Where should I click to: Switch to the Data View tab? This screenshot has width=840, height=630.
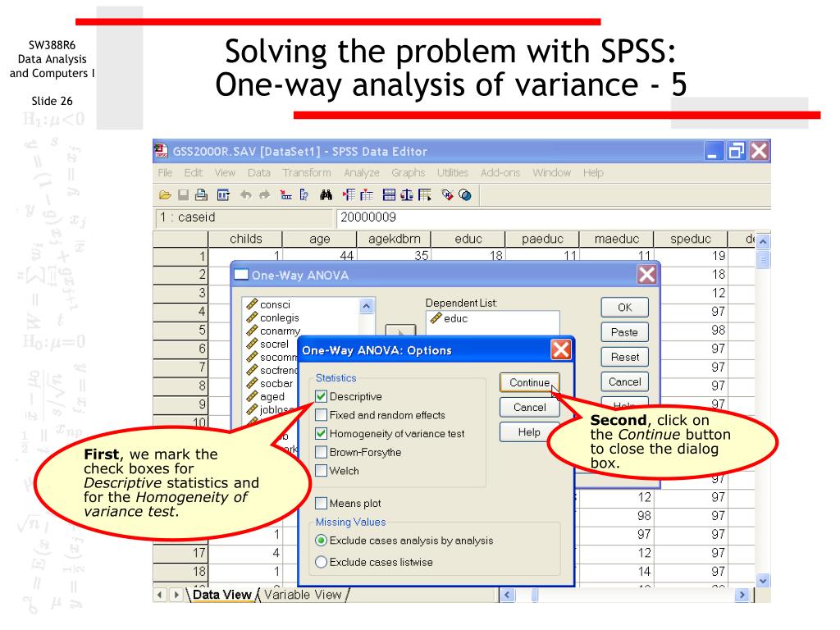coord(221,595)
